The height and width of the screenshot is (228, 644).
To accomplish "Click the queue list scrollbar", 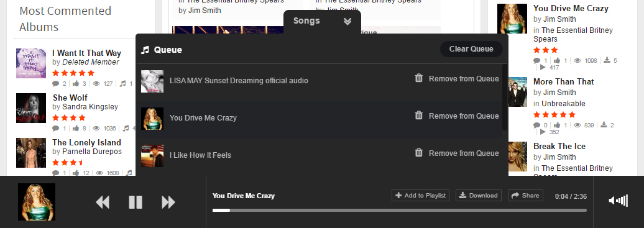I will 504,98.
